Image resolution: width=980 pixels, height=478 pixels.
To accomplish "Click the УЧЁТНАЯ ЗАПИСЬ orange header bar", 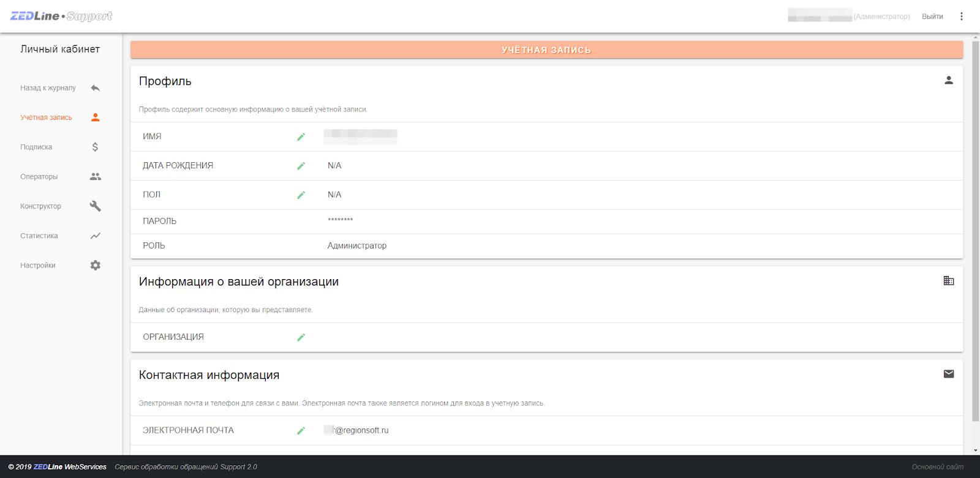I will [x=546, y=50].
